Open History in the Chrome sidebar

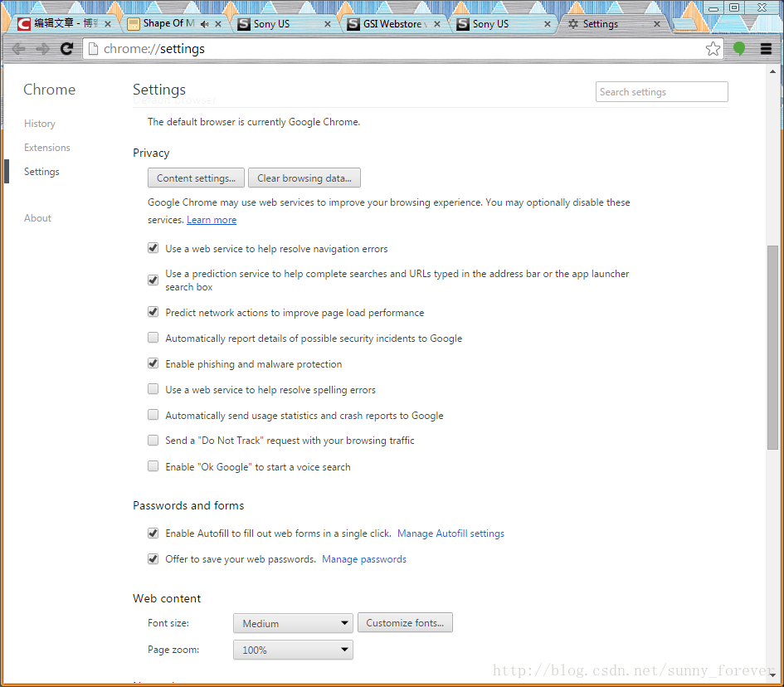pyautogui.click(x=40, y=124)
